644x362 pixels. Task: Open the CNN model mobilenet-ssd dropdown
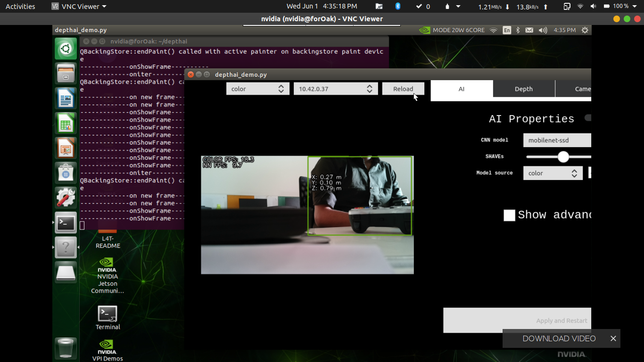[x=557, y=140]
